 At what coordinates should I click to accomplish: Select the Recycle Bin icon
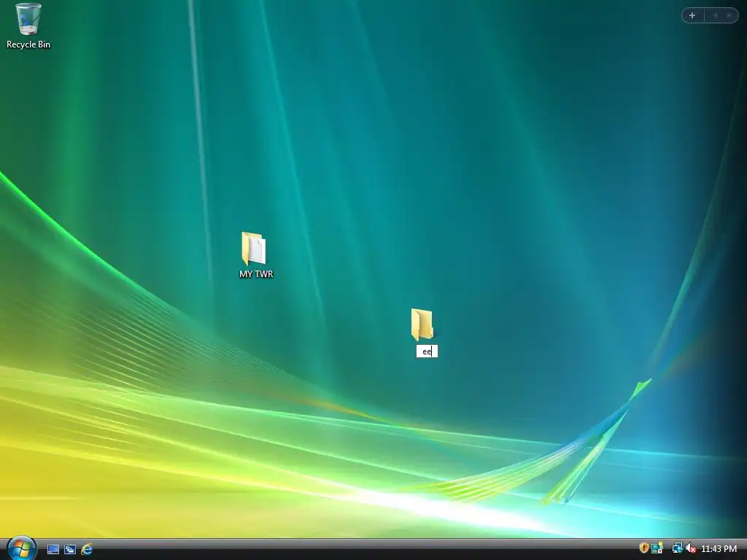[28, 19]
